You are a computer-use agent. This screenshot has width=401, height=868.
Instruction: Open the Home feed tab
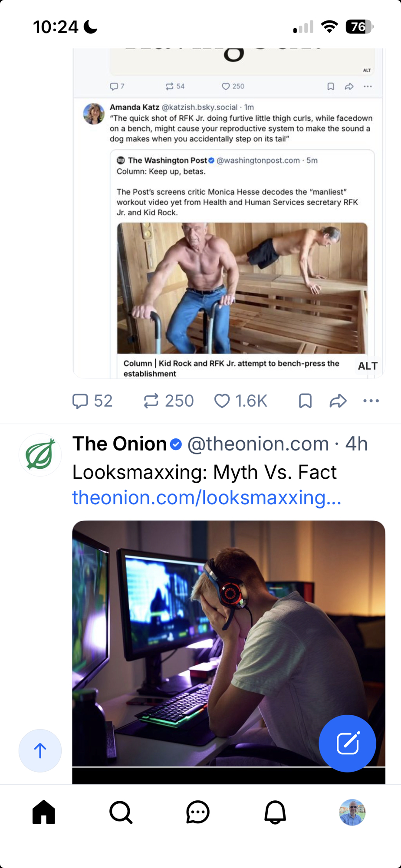44,812
